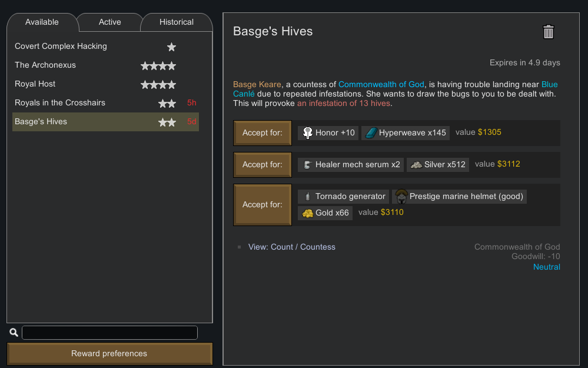
Task: Accept quest for Honor and Hyperweave
Action: [x=263, y=133]
